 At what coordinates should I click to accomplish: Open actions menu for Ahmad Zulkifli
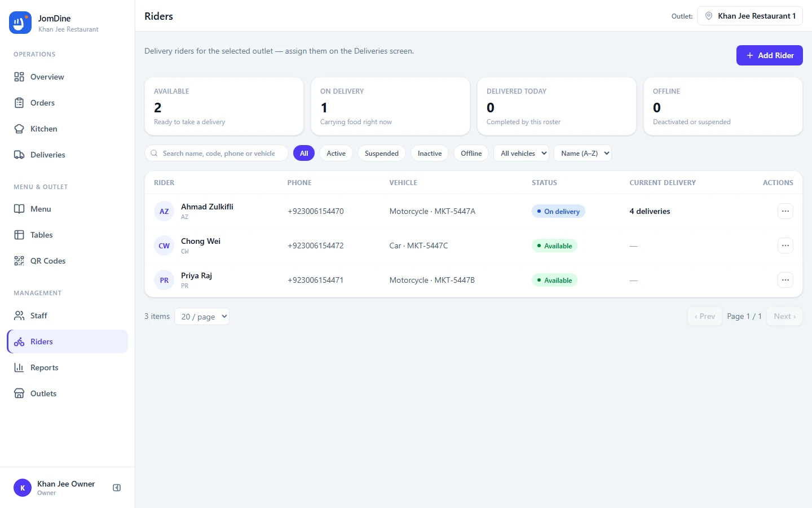click(x=785, y=211)
